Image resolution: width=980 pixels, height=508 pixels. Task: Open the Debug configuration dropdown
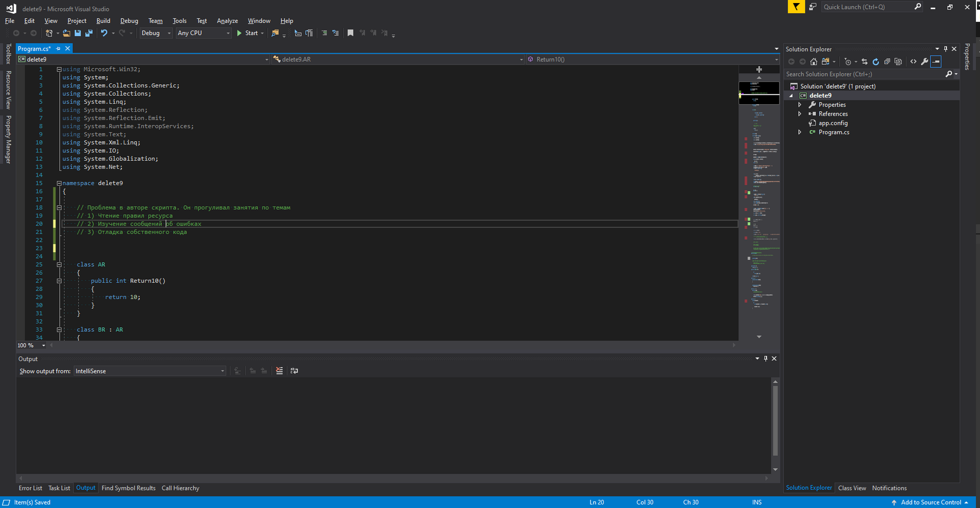(x=156, y=33)
